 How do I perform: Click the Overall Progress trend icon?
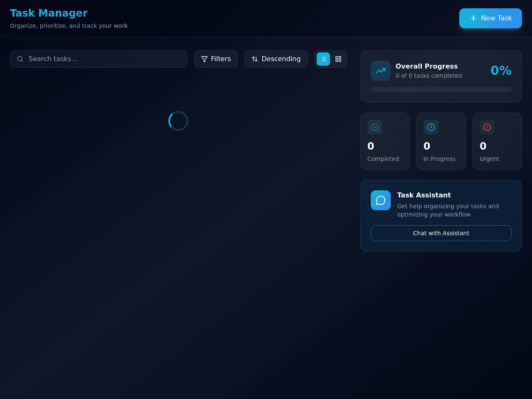point(381,71)
